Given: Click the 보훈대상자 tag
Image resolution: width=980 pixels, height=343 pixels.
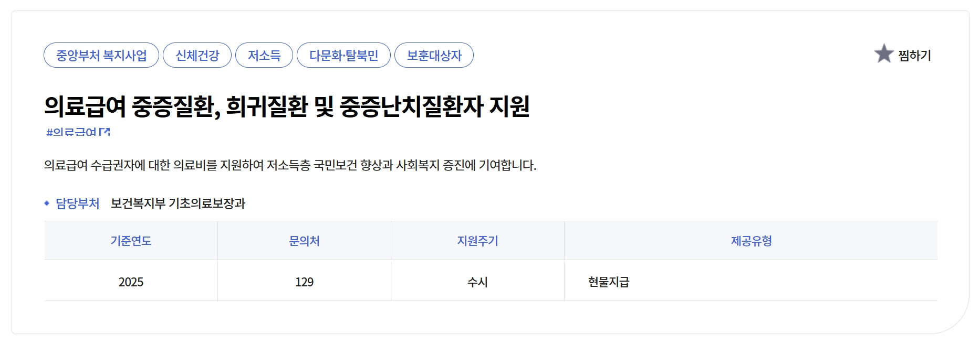Looking at the screenshot, I should coord(434,55).
